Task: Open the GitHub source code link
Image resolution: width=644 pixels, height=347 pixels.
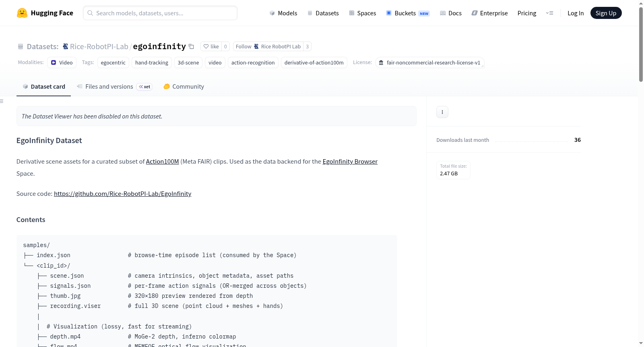Action: (x=122, y=194)
